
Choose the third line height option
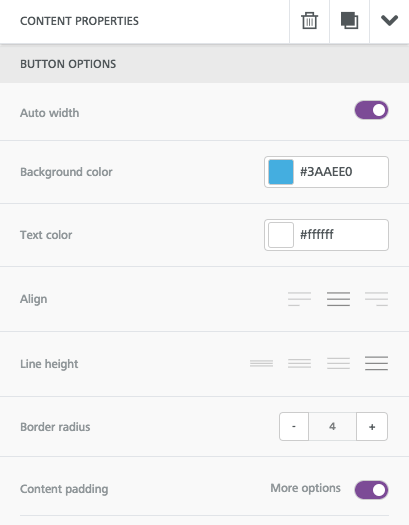coord(338,363)
